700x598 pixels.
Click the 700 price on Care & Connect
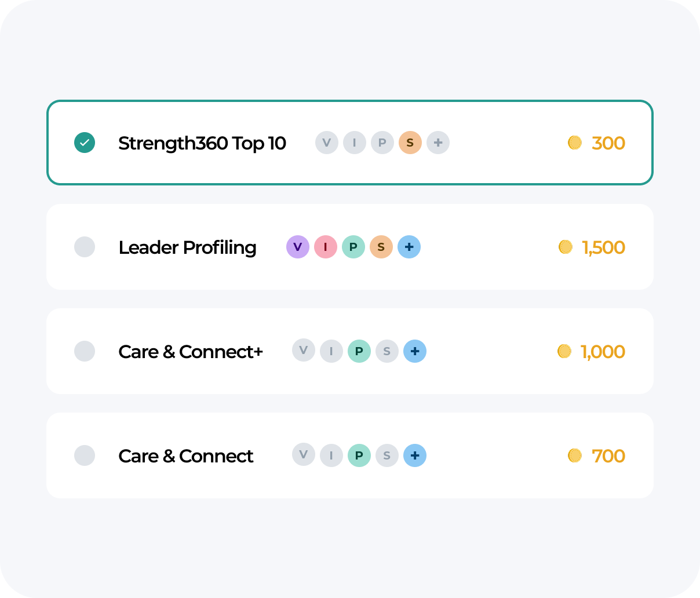pyautogui.click(x=608, y=456)
